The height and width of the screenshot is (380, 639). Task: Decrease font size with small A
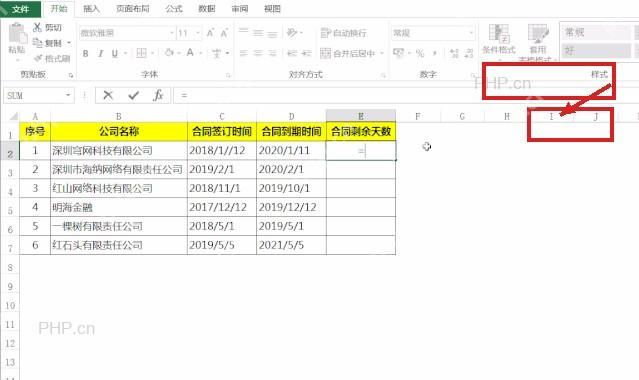coord(224,33)
